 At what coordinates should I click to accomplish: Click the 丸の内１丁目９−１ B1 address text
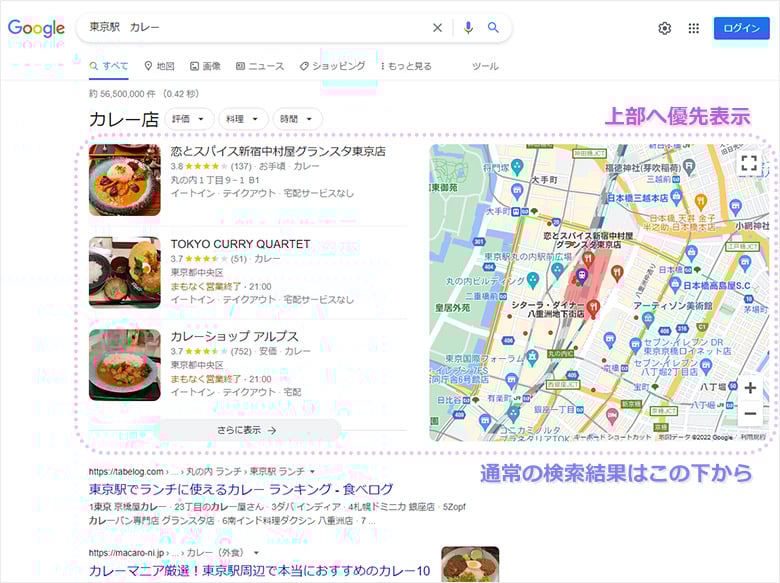215,180
